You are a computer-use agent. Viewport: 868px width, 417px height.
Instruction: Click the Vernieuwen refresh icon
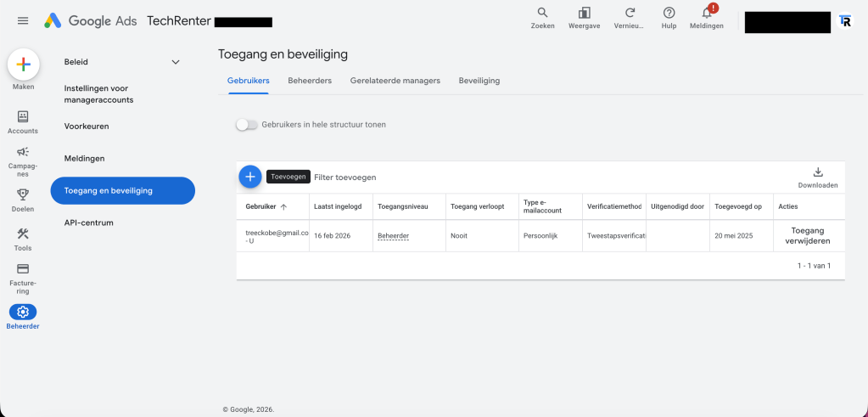click(x=630, y=14)
